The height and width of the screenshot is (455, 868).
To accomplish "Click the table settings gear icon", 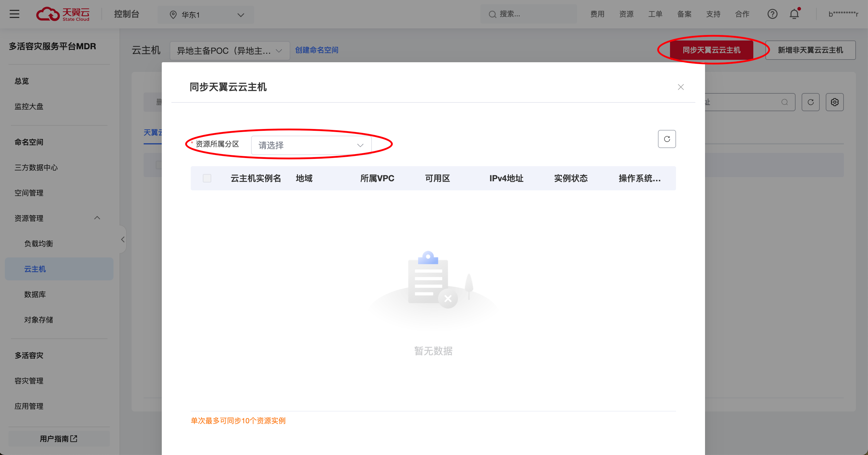I will pos(834,102).
